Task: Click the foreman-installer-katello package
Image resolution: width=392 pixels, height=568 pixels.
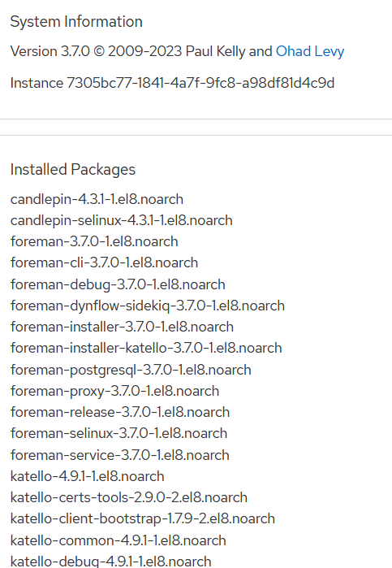Action: pos(146,348)
